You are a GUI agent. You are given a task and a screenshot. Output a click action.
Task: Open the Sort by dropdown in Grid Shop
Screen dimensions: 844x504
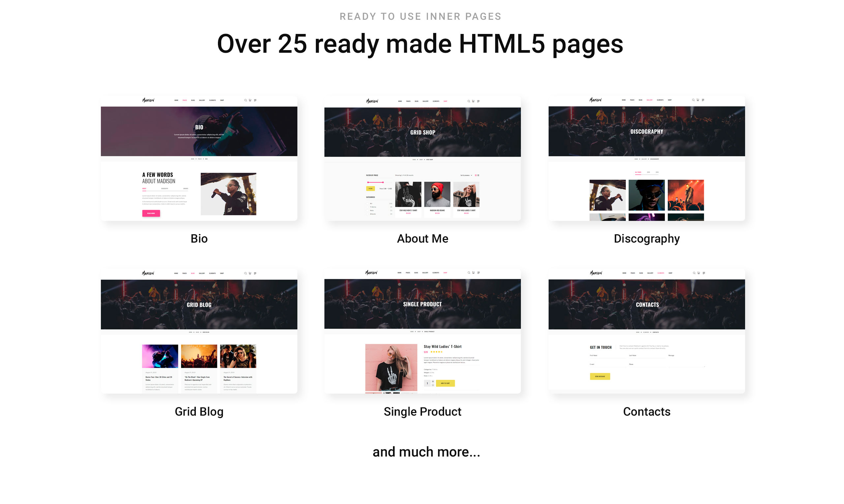(x=467, y=176)
